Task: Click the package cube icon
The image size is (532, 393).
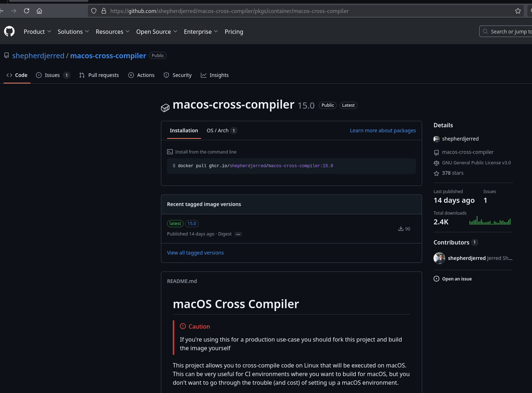Action: (165, 108)
